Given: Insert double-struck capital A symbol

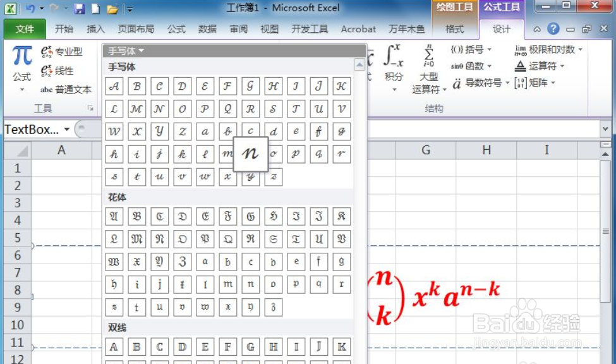Looking at the screenshot, I should click(114, 347).
